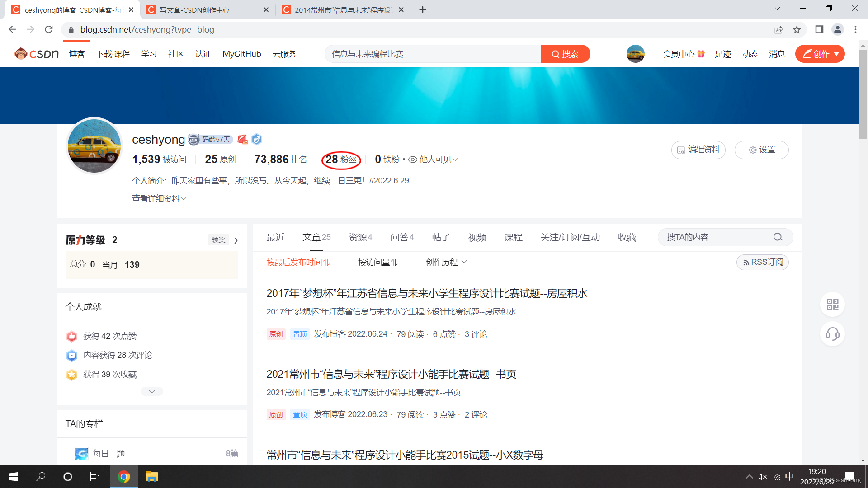Click the browser reload icon
Image resolution: width=868 pixels, height=488 pixels.
pos(49,29)
